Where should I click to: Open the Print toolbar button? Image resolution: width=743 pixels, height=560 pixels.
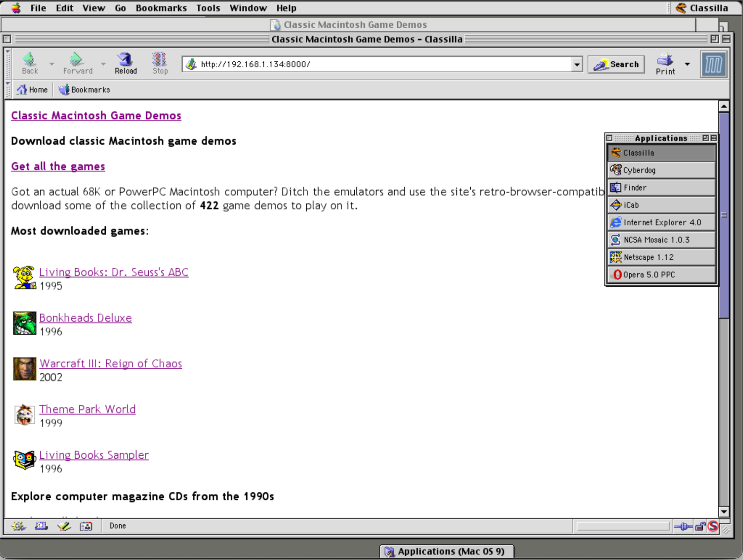(x=665, y=64)
